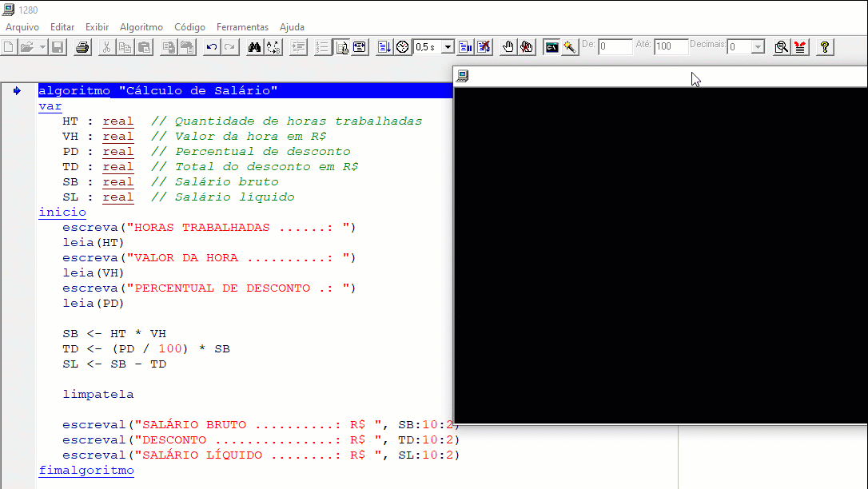Open the Código menu
The width and height of the screenshot is (868, 489).
[189, 27]
